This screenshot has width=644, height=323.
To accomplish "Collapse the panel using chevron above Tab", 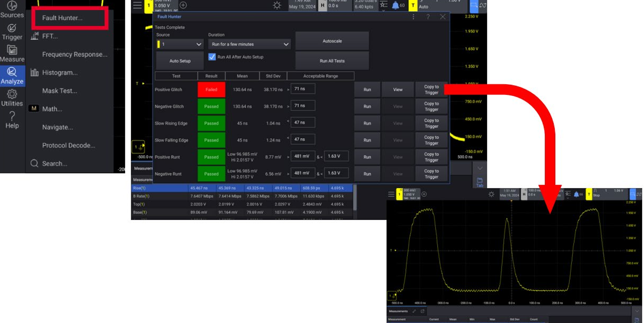I will coord(480,168).
